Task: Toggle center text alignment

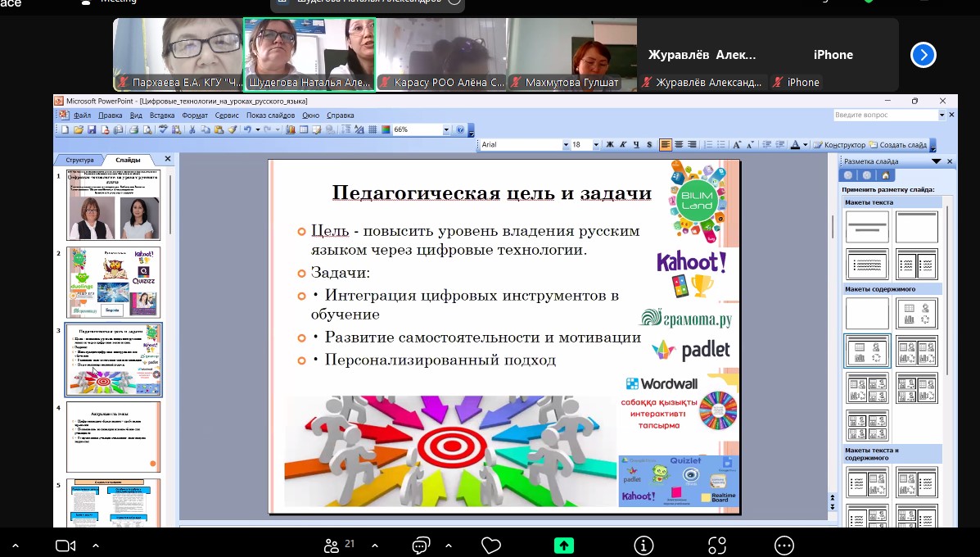Action: [679, 145]
